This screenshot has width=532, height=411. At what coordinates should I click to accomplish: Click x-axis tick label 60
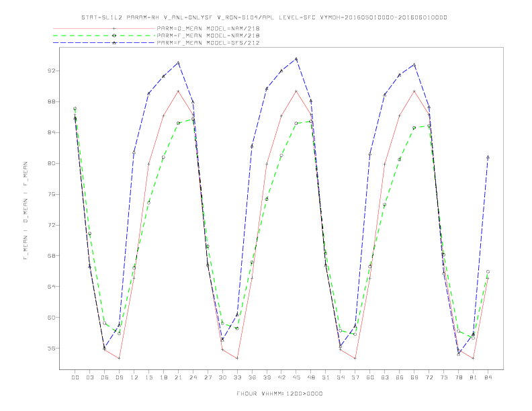[370, 377]
